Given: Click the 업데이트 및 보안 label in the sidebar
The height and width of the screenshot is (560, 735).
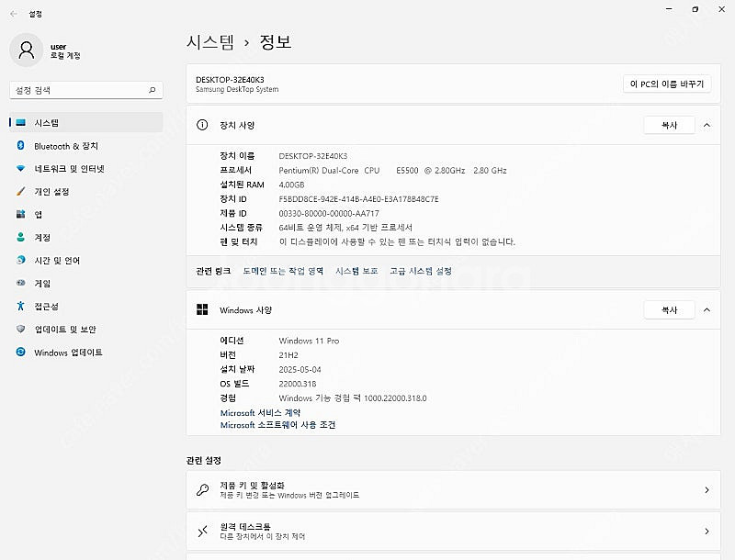Looking at the screenshot, I should (65, 330).
